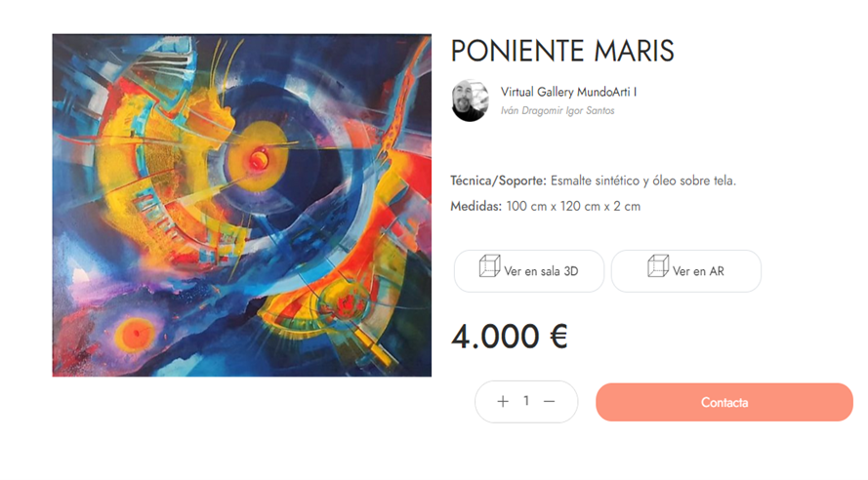The image size is (868, 480).
Task: Click the cube icon beside Ver en AR
Action: click(x=658, y=266)
